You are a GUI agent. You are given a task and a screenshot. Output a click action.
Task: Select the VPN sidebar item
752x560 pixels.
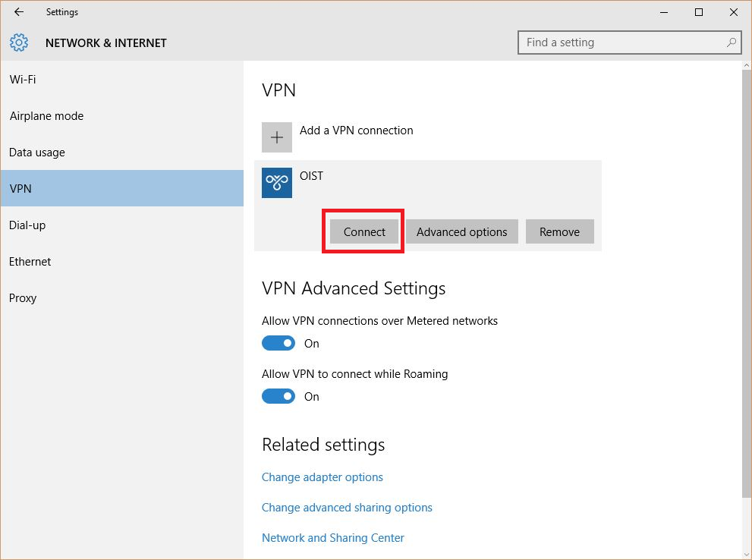pos(20,189)
